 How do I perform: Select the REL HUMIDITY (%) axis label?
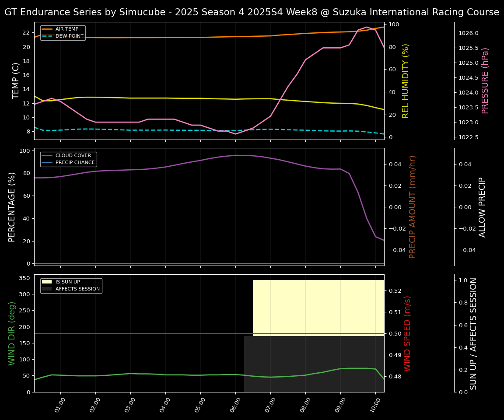[406, 80]
